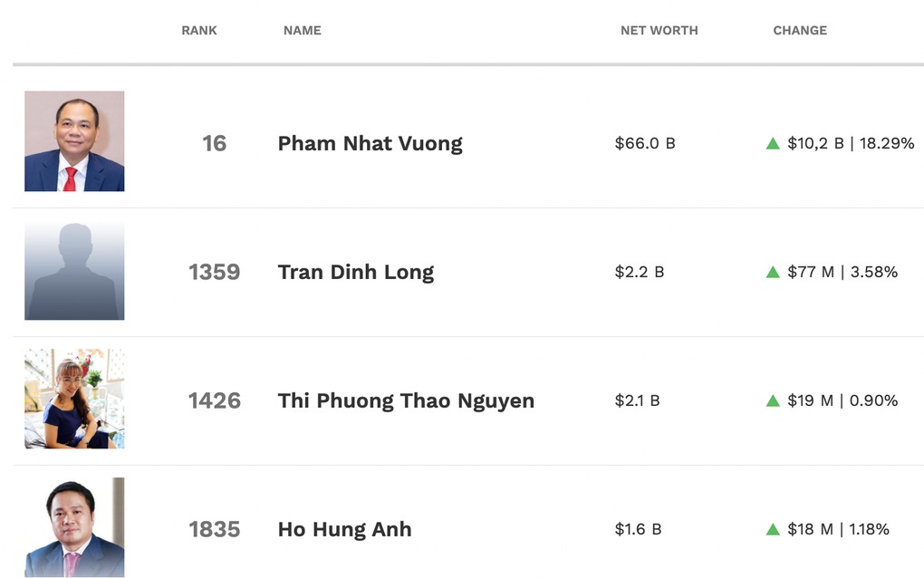Sort by the NAME column header
Viewport: 924px width, 578px height.
(x=303, y=31)
